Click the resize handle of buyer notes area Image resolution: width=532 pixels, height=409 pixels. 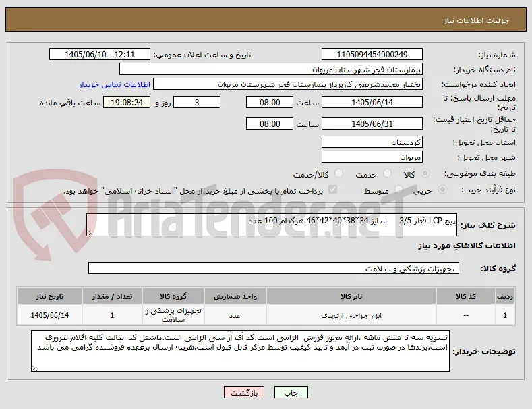point(34,369)
